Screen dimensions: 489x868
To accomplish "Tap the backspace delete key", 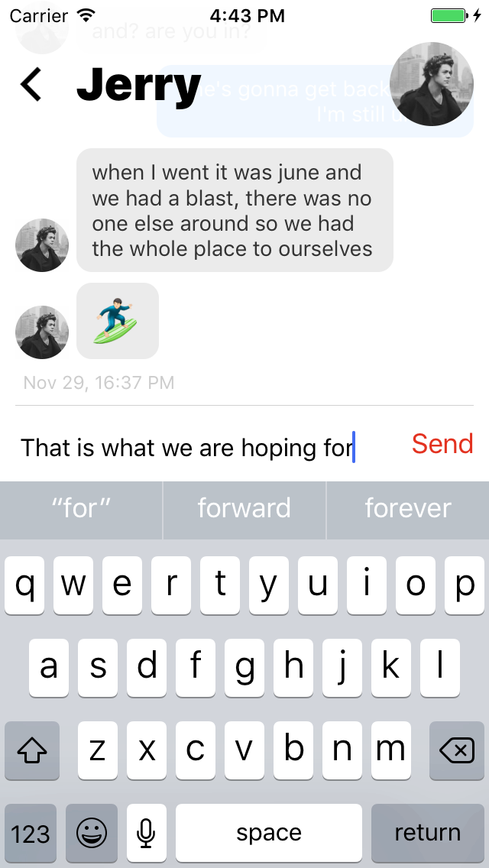I will tap(457, 750).
